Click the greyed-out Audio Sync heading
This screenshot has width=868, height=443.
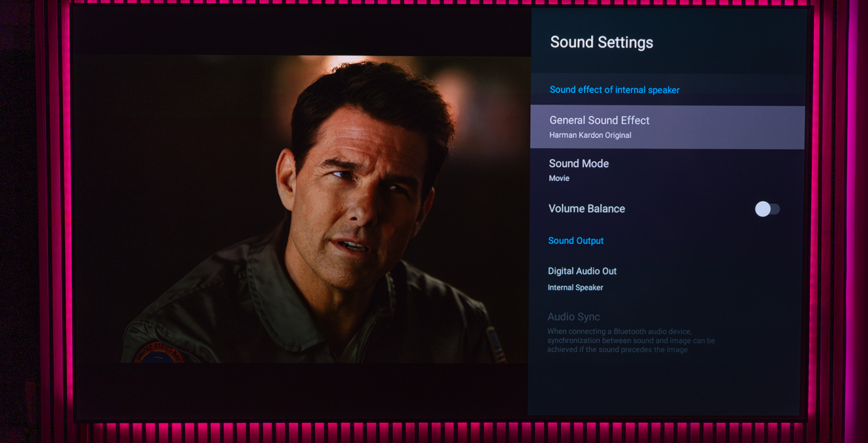(x=574, y=317)
